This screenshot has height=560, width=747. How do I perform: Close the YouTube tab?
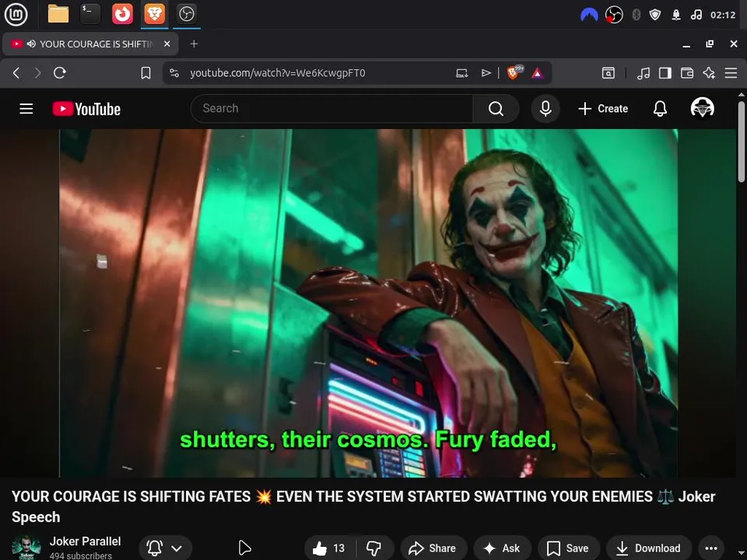point(167,44)
